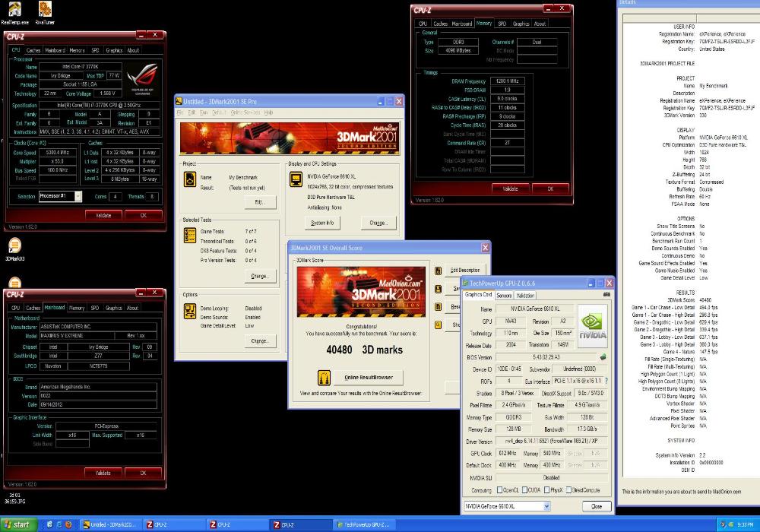Click the taskbar clock showing 9:33 PM
This screenshot has width=760, height=532.
745,524
